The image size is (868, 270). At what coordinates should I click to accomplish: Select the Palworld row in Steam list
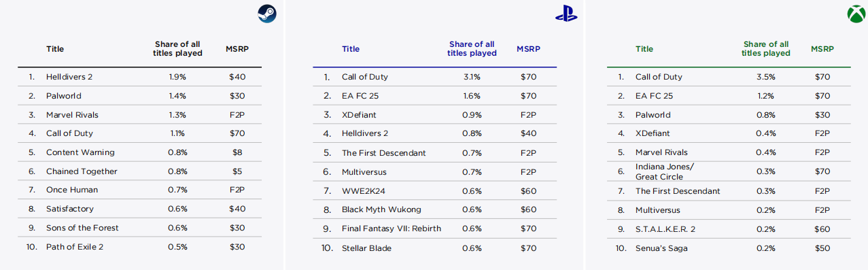(x=139, y=96)
